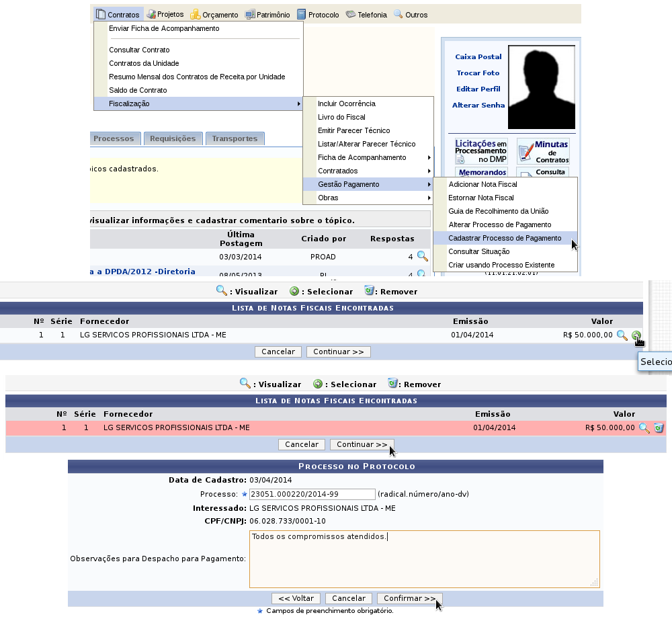
Task: Open the Telefonia menu
Action: tap(366, 15)
